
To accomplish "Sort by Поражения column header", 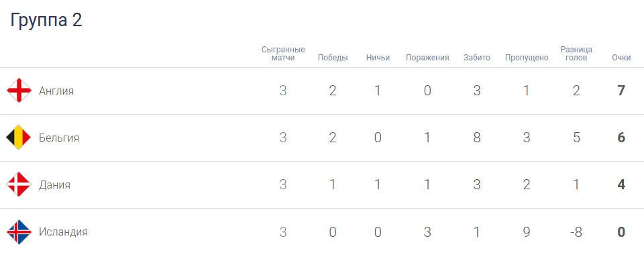I will 427,58.
